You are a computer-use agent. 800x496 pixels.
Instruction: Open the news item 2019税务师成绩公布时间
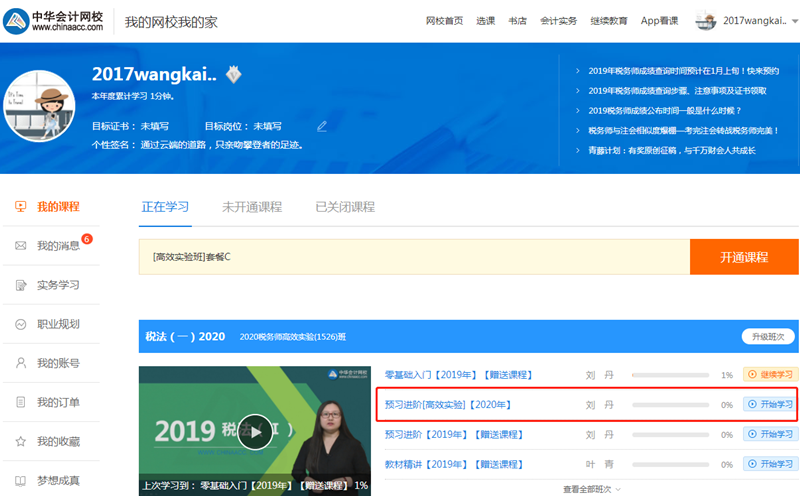[664, 111]
